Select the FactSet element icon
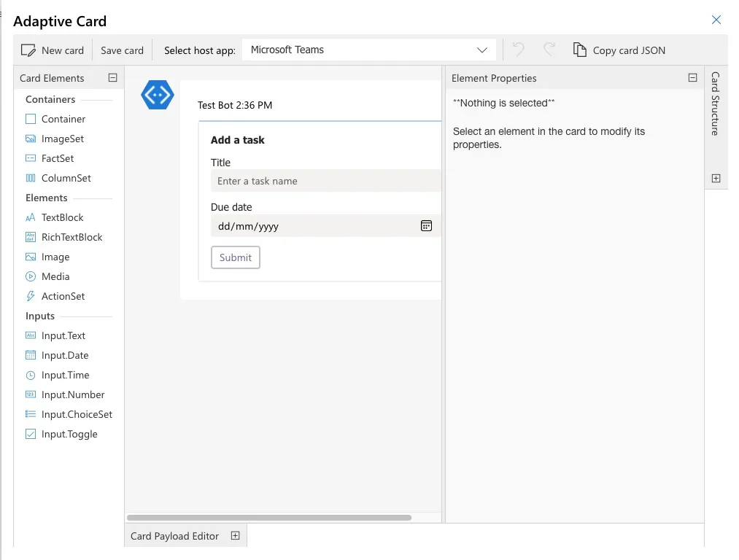Screen dimensions: 739x560 [x=31, y=158]
